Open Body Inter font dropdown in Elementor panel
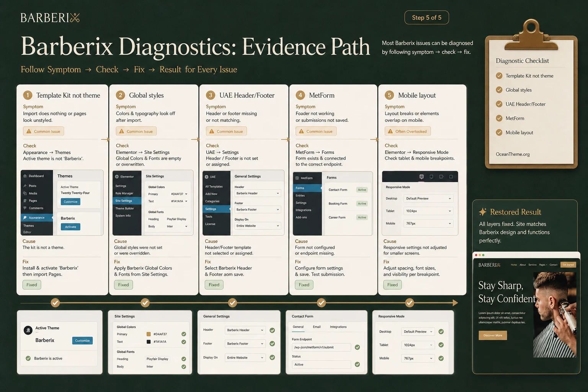 pos(177,226)
